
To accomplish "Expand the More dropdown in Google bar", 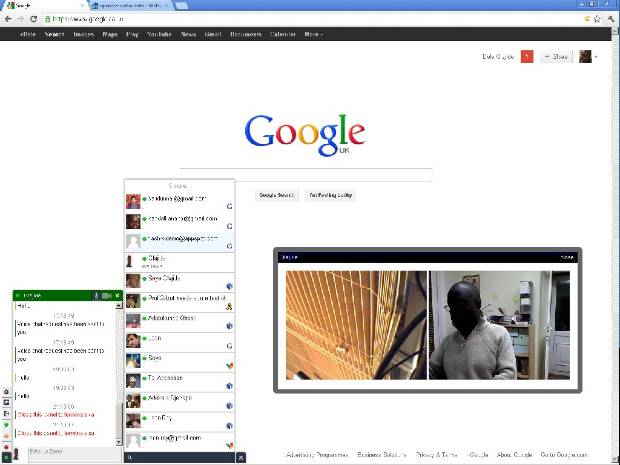I will tap(314, 34).
